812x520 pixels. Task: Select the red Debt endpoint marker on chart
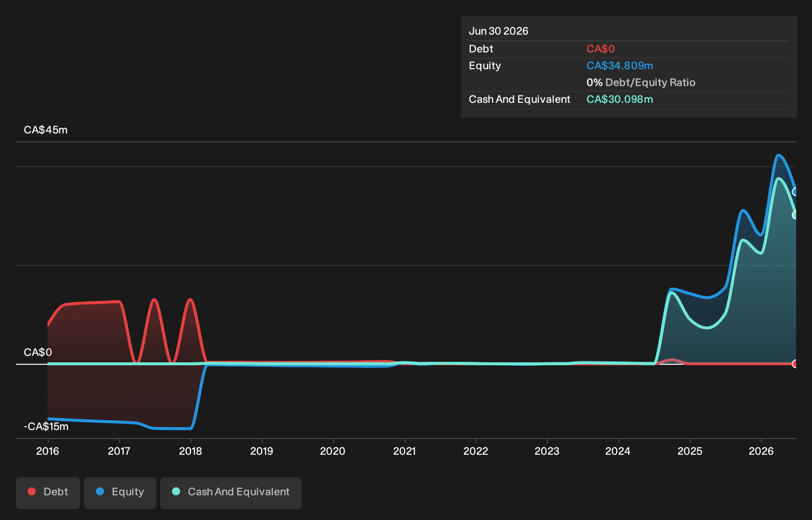point(795,364)
